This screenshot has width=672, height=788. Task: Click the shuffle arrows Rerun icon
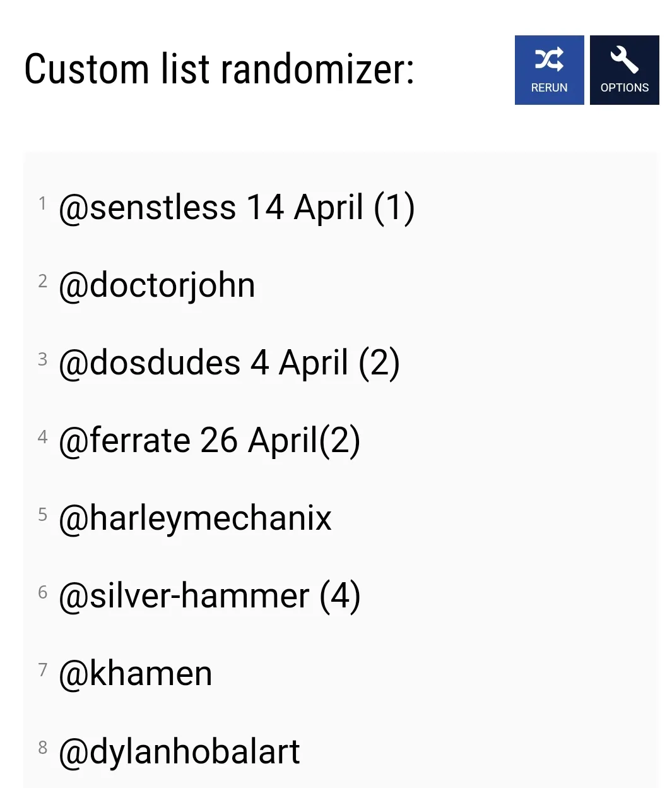549,61
